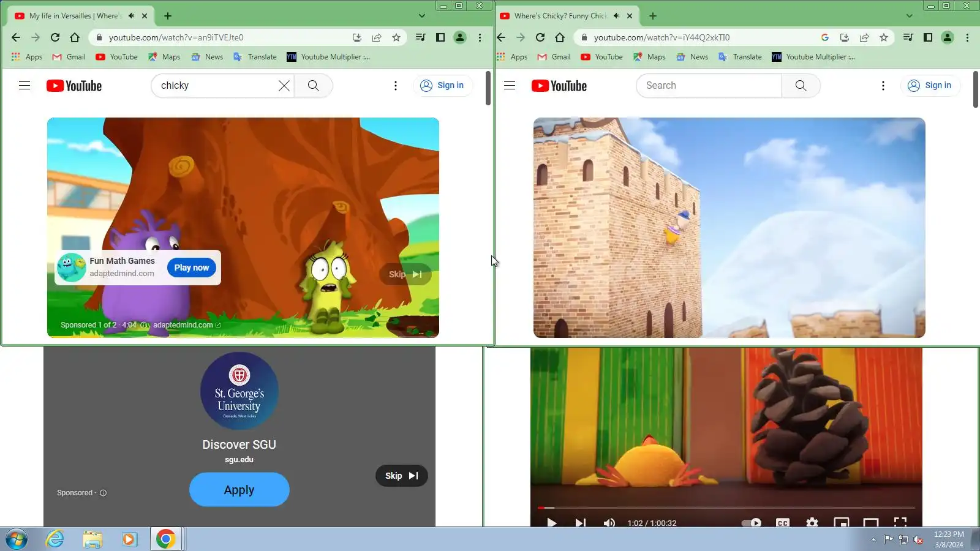The image size is (980, 551).
Task: Click the search magnifier next to 'chicky'
Action: tap(313, 86)
